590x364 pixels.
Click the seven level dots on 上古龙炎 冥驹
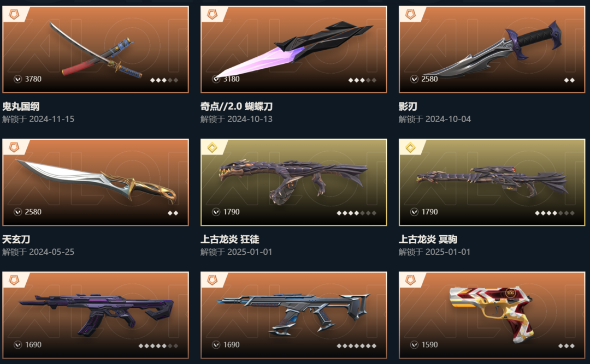point(554,213)
